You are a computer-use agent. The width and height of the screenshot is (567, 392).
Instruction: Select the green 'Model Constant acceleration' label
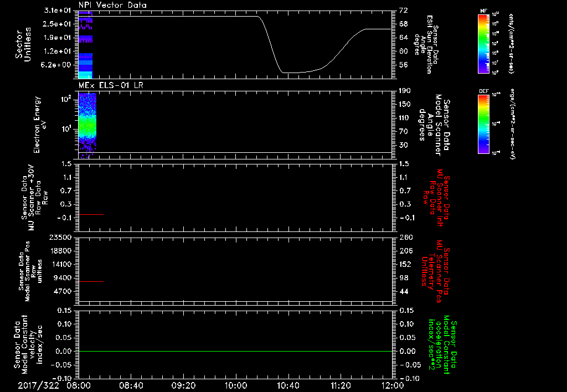[442, 344]
